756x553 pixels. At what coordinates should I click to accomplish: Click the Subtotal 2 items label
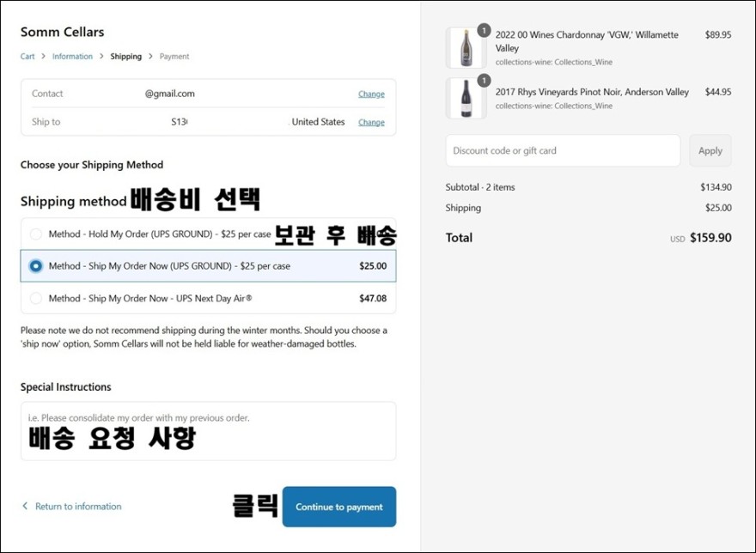point(480,187)
